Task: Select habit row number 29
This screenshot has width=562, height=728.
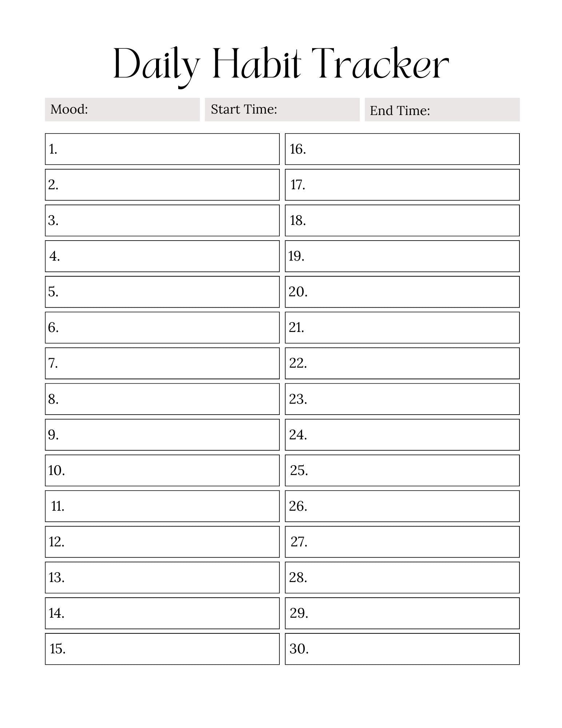Action: [402, 613]
